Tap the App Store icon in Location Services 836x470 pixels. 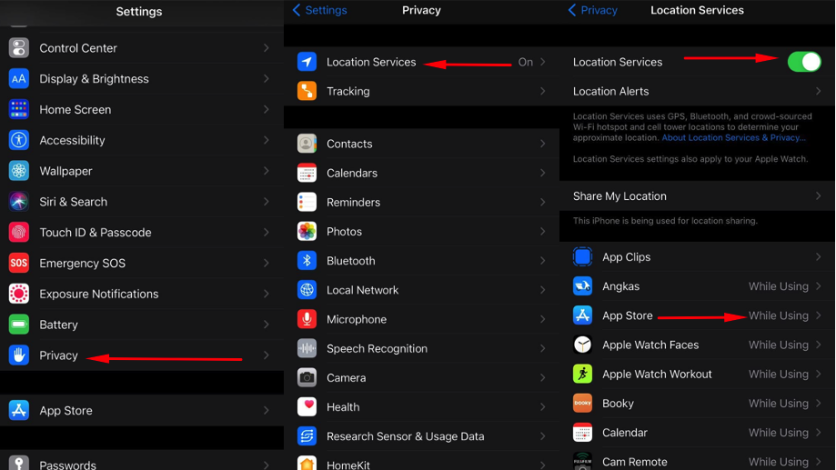(582, 315)
